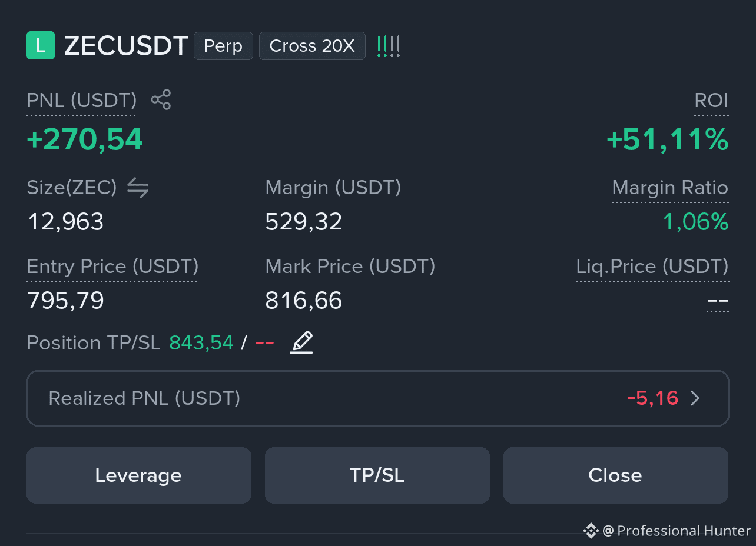Click the ROI label for explanation
The height and width of the screenshot is (546, 756).
coord(711,101)
